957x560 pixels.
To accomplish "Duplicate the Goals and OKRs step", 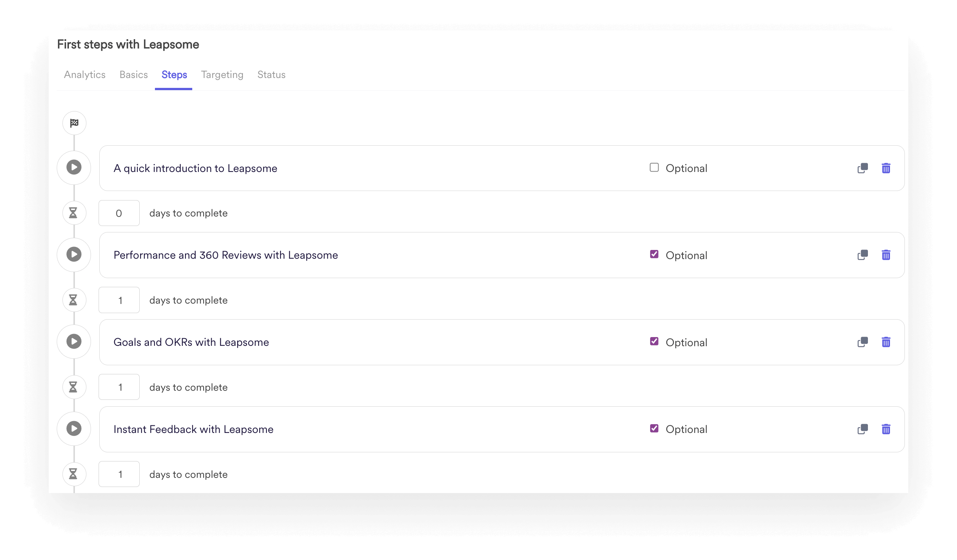I will [862, 341].
